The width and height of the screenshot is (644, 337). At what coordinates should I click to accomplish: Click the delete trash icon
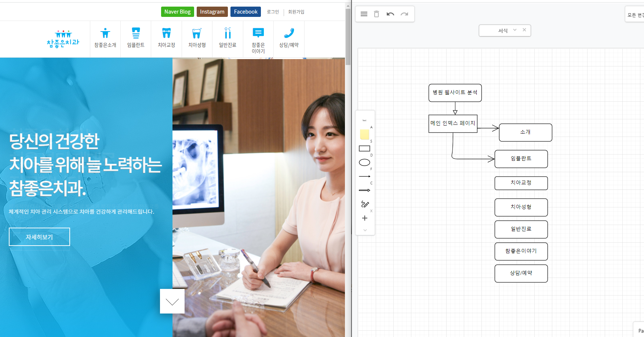click(x=376, y=14)
